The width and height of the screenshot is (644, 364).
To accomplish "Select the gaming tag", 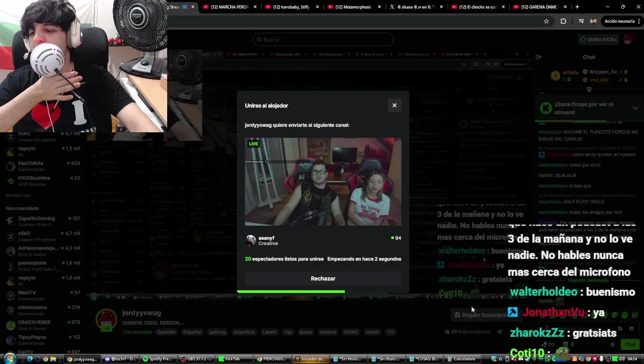I will (217, 332).
